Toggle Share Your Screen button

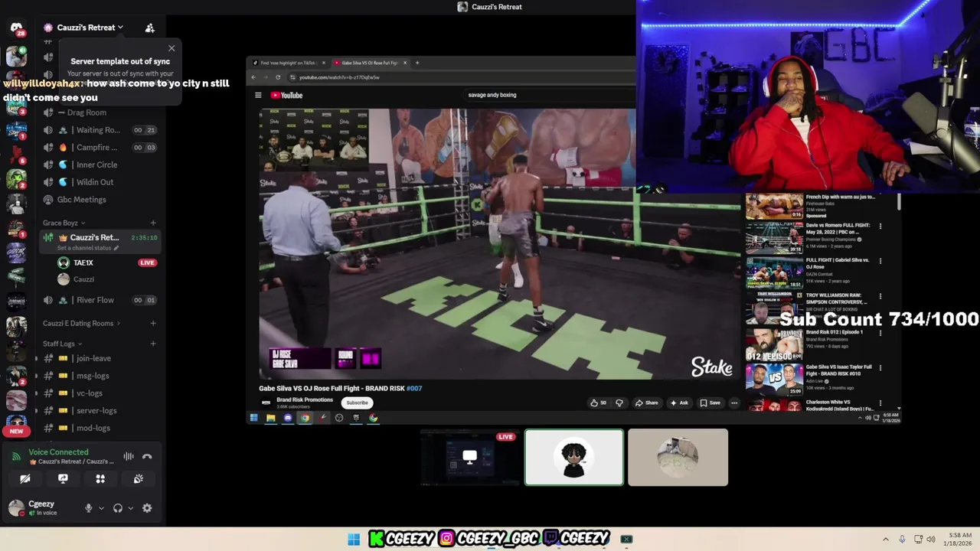point(63,478)
